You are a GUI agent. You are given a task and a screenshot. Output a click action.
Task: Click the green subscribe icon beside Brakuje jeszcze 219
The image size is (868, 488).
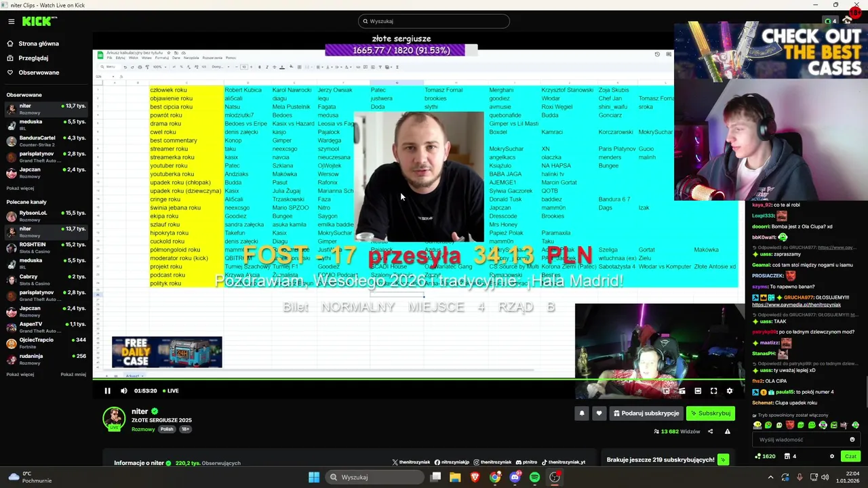coord(723,460)
